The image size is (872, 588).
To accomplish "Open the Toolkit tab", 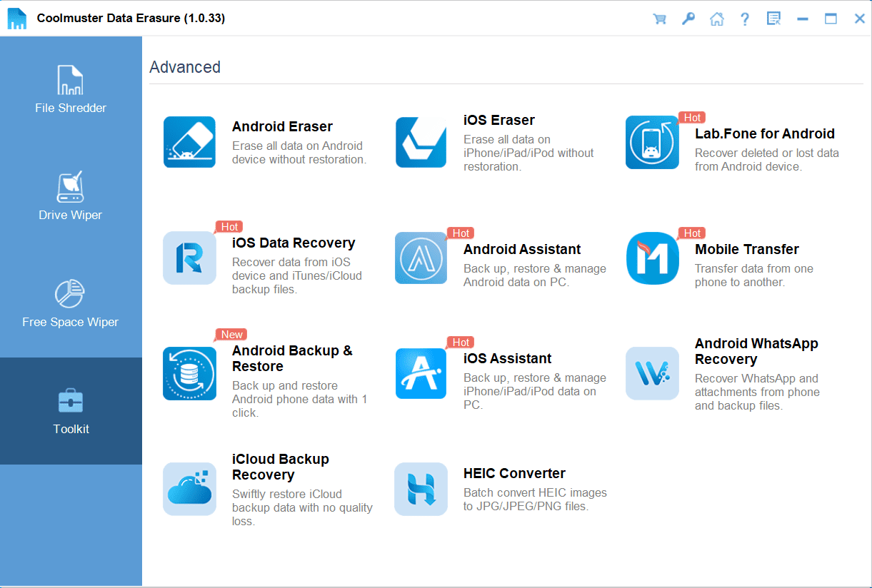I will [x=71, y=411].
